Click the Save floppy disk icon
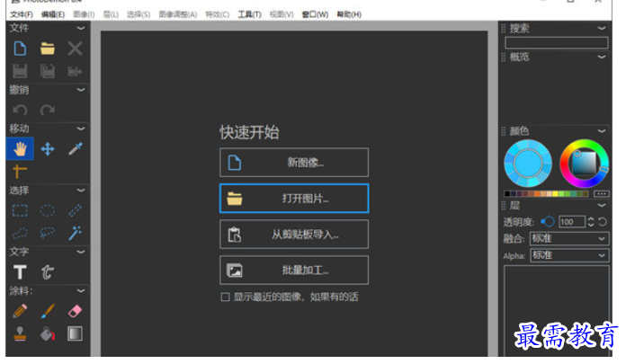The image size is (626, 364). click(x=20, y=71)
